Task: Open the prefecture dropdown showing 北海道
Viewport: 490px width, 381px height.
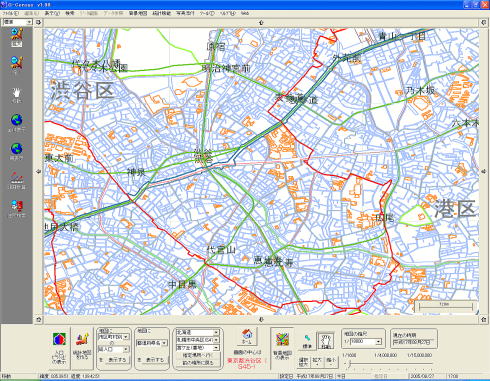Action: 198,332
